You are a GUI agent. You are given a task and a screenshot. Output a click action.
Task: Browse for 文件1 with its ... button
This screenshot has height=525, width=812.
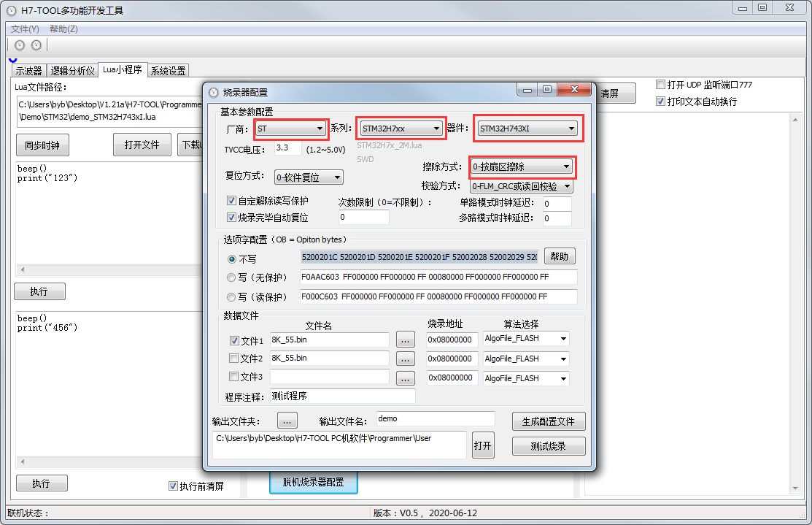point(406,340)
